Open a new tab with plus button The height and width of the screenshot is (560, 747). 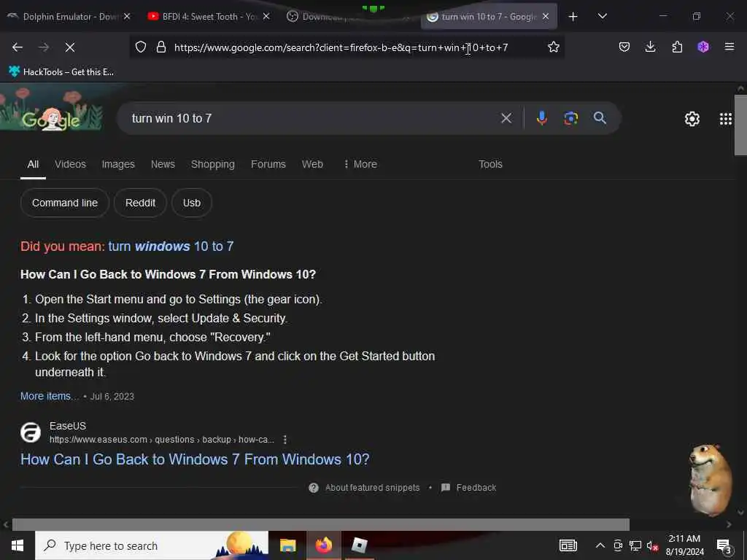tap(573, 17)
